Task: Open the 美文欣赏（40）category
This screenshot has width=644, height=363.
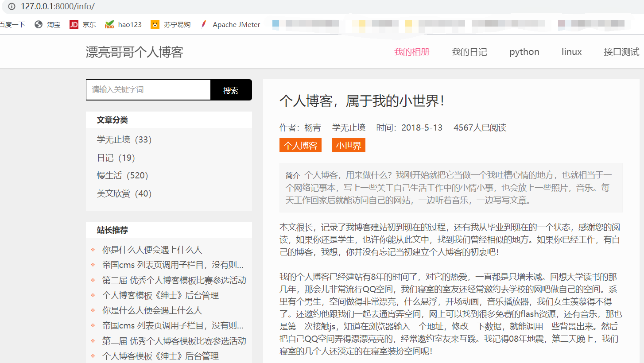Action: click(x=124, y=194)
